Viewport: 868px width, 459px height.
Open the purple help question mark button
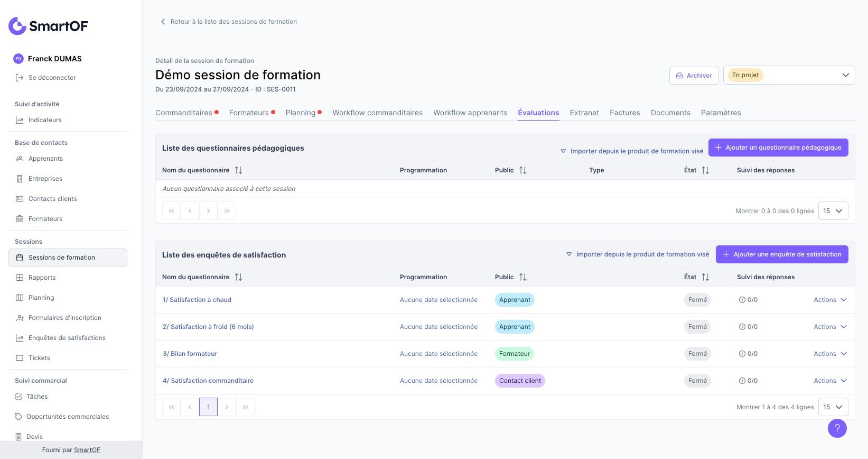point(837,428)
